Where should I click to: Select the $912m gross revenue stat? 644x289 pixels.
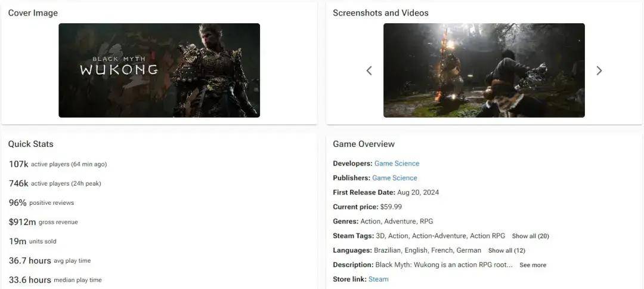click(x=43, y=222)
